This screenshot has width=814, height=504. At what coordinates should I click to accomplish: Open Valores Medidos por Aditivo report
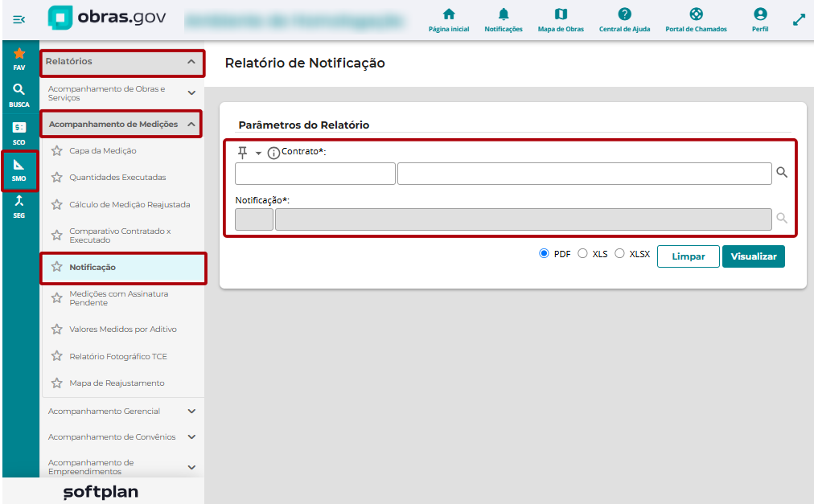(x=123, y=329)
